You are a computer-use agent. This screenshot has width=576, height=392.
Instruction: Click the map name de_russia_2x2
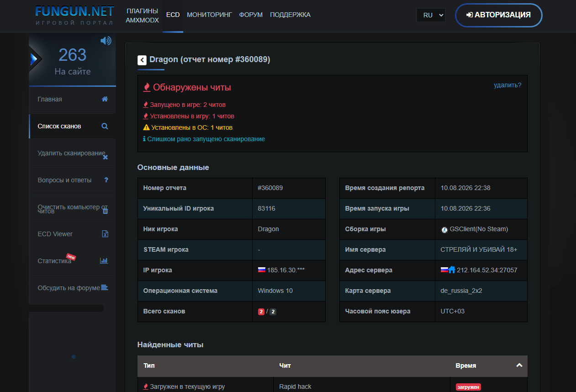[x=461, y=291]
